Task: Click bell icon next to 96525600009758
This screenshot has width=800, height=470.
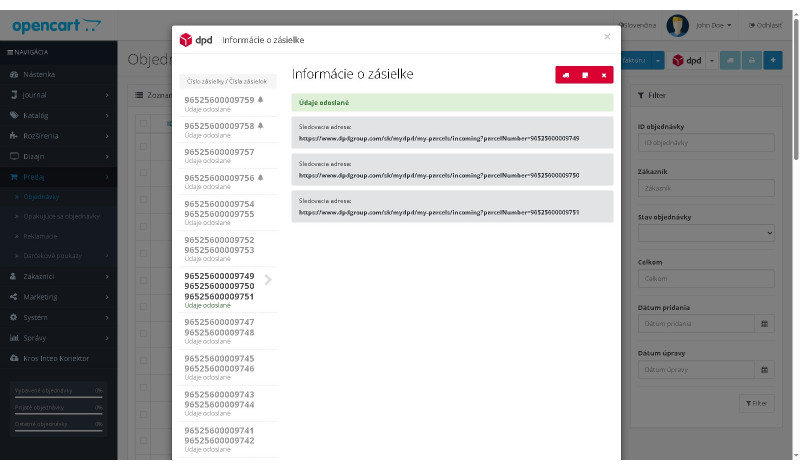Action: [260, 126]
